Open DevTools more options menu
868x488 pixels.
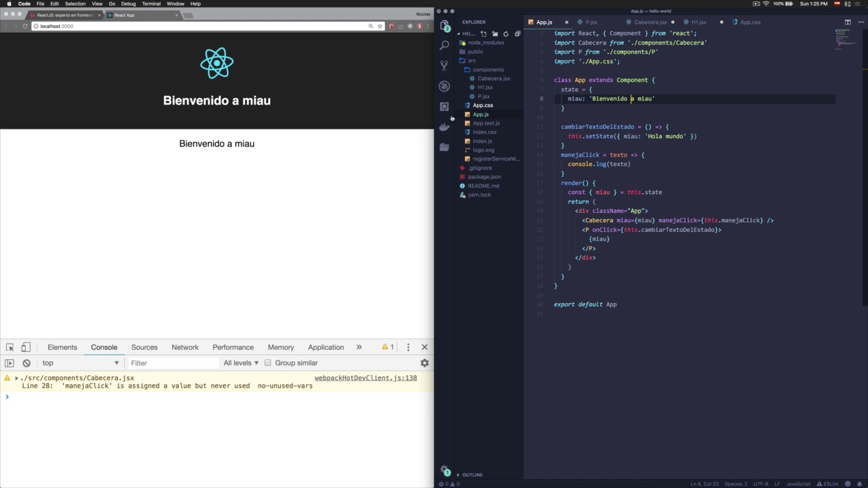pyautogui.click(x=408, y=347)
